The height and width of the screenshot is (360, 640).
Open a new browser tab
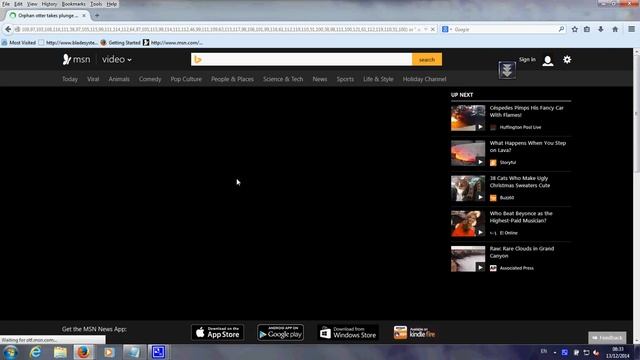click(97, 16)
